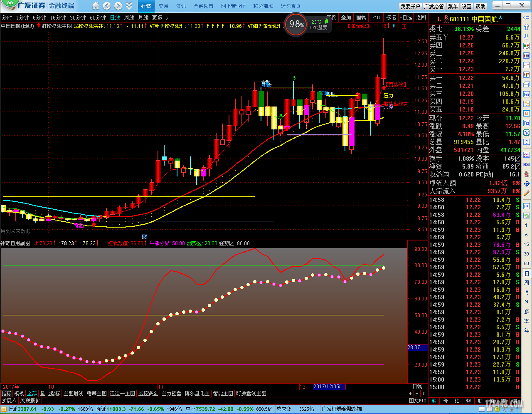Open the 资讯 menu
Image resolution: width=532 pixels, height=414 pixels.
coord(181,6)
